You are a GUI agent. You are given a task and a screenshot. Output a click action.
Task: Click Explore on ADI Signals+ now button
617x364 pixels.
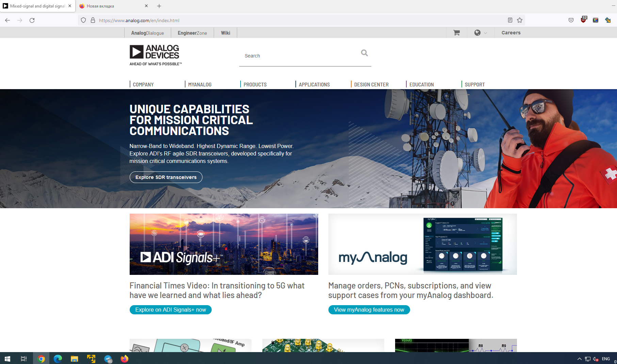click(x=171, y=310)
